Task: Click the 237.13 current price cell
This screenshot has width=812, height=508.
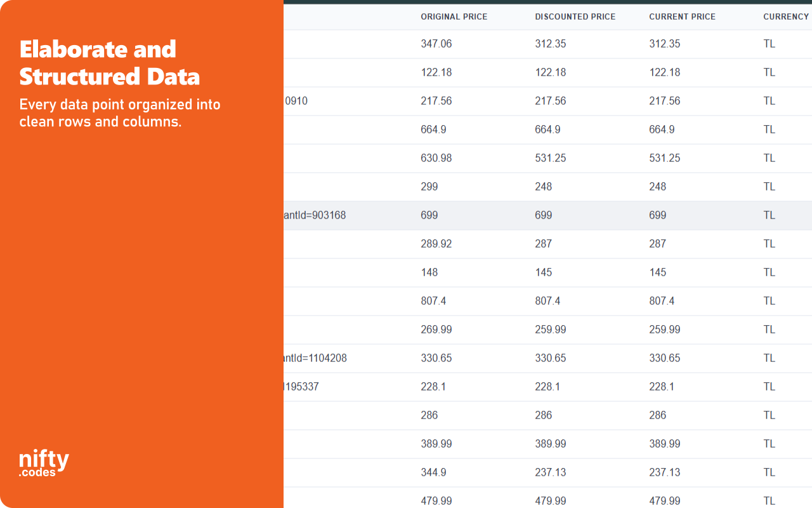Action: tap(664, 472)
